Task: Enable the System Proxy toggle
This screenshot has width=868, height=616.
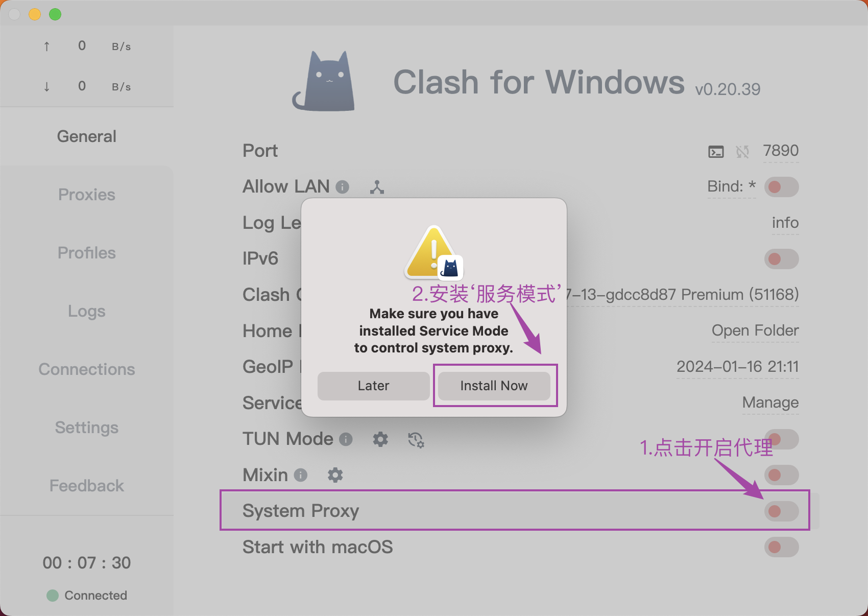Action: click(781, 511)
